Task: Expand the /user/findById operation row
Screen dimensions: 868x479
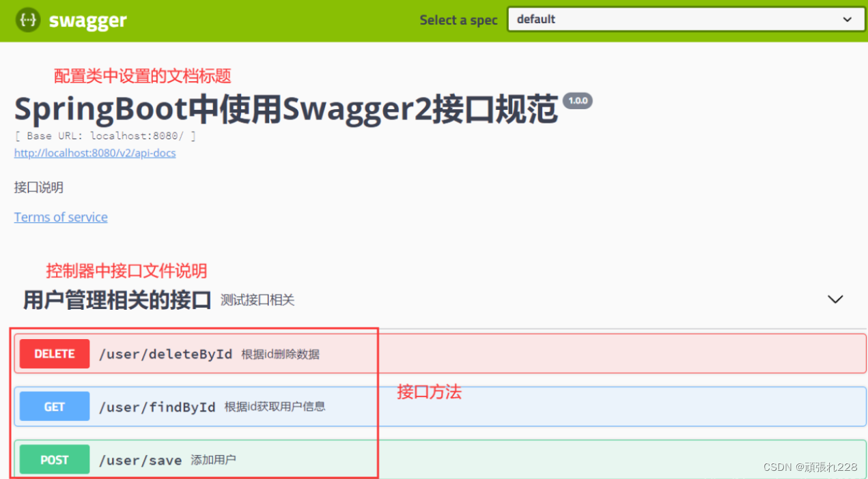Action: [x=546, y=406]
